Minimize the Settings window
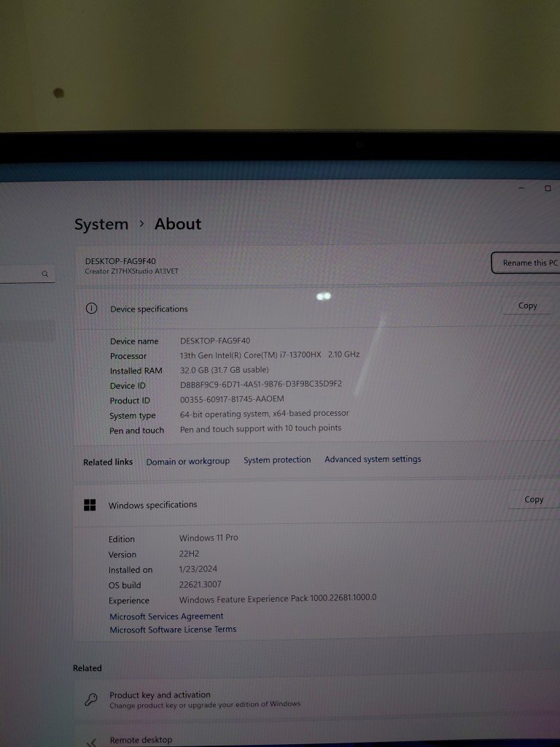Screen dimensions: 560x747 (522, 188)
